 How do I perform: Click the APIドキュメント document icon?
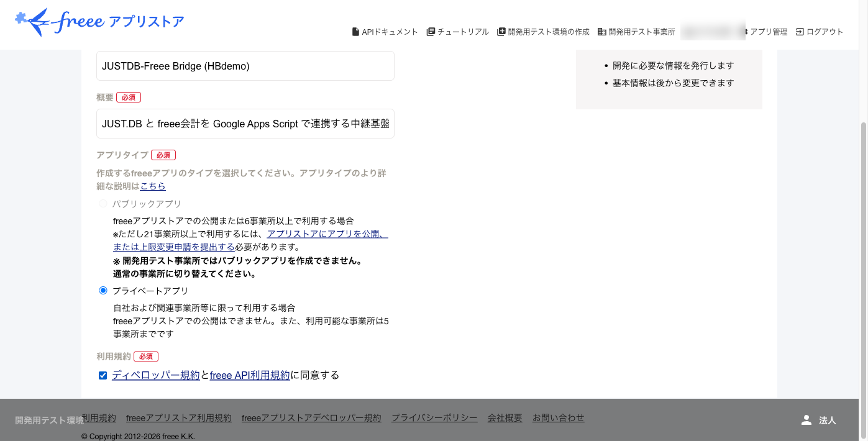tap(355, 32)
